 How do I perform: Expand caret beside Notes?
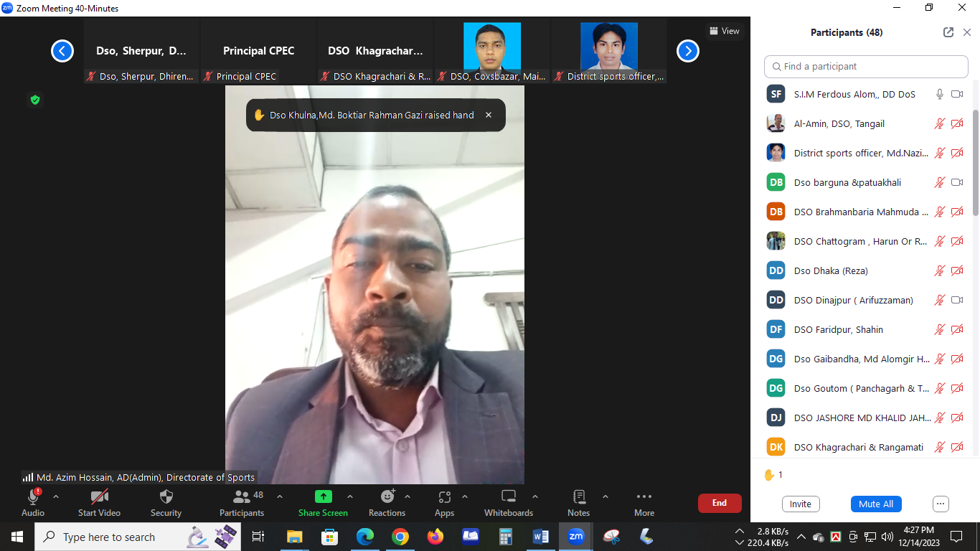pos(606,496)
